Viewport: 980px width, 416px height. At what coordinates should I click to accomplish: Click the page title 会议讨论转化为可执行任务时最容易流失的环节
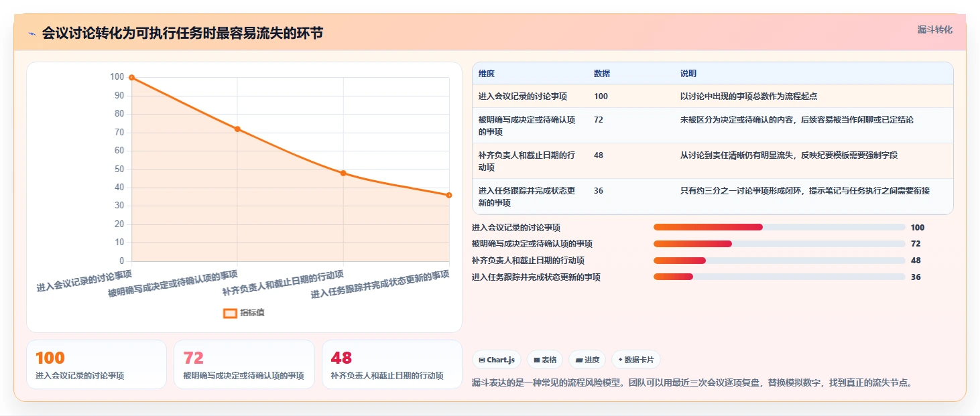click(182, 33)
